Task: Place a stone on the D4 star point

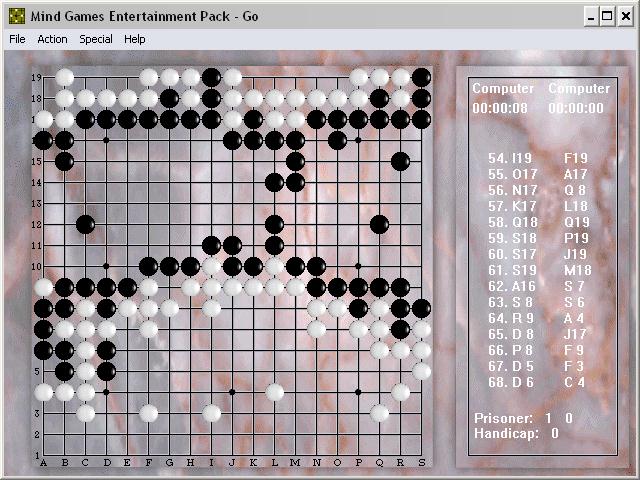Action: coord(107,392)
